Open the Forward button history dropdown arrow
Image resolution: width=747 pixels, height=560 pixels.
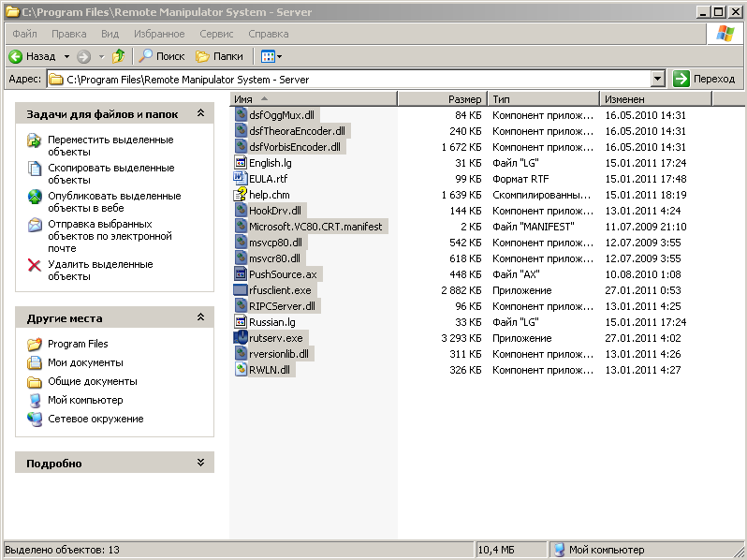[x=101, y=57]
